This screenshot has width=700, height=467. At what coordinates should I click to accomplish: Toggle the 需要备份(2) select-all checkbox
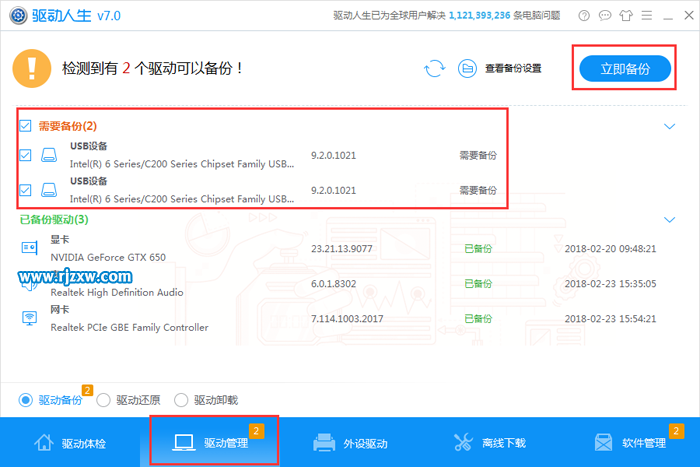pos(25,126)
